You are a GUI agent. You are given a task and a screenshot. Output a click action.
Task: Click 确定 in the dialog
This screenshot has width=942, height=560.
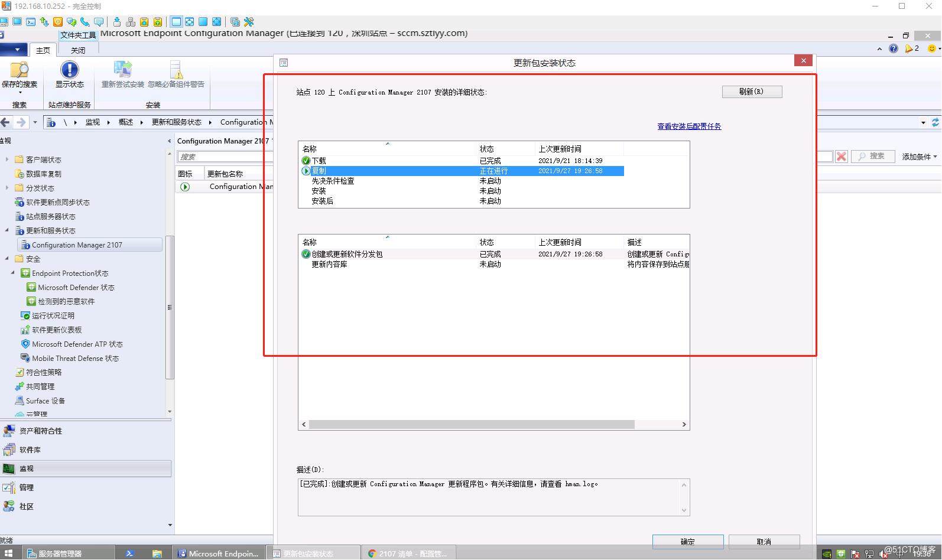pos(688,542)
